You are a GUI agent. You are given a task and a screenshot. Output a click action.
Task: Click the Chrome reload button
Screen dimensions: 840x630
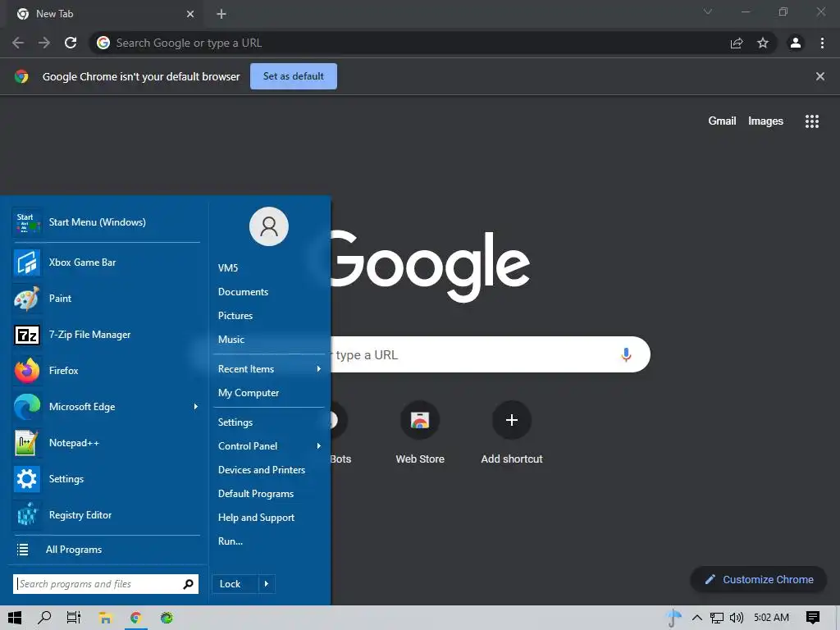point(71,43)
